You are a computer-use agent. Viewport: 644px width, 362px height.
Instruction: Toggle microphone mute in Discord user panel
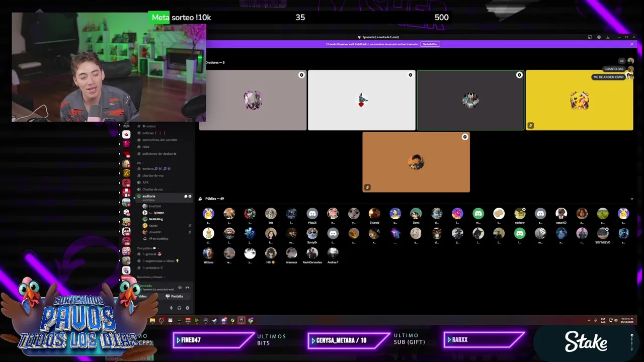(x=171, y=308)
